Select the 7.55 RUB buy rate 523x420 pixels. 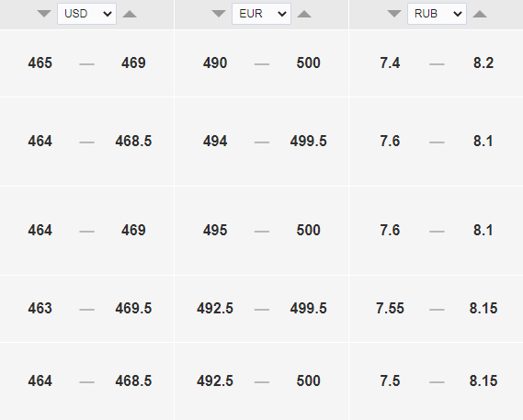(x=390, y=308)
